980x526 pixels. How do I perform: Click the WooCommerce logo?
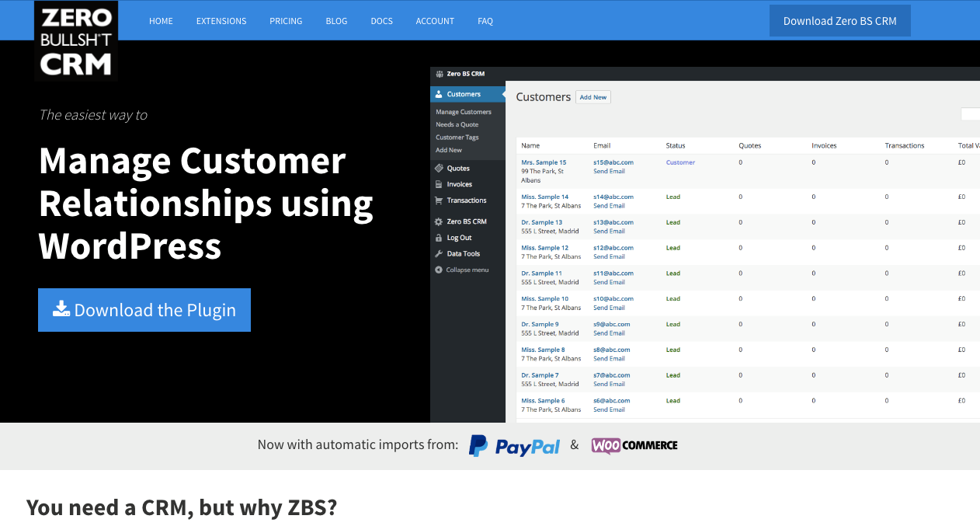pyautogui.click(x=634, y=445)
